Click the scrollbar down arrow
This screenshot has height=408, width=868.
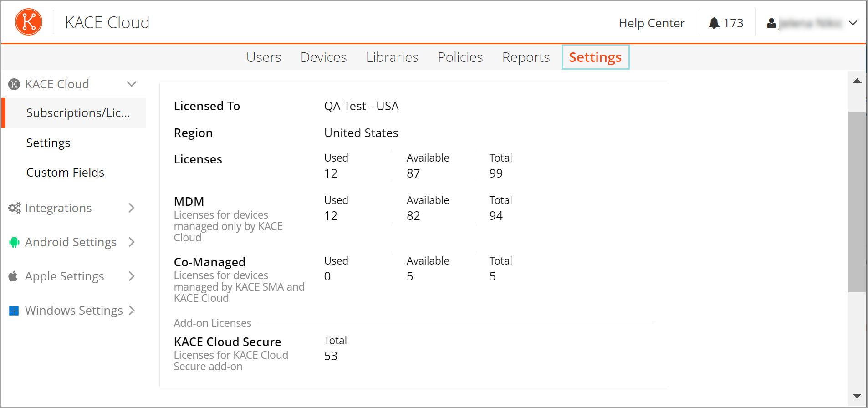(x=857, y=396)
